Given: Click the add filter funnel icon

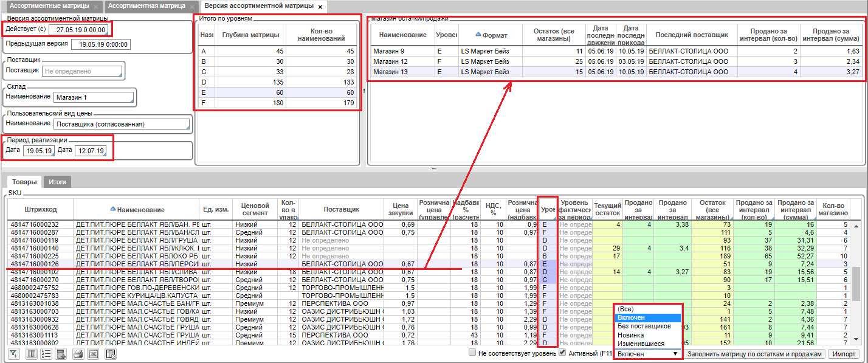Looking at the screenshot, I should pos(13,354).
